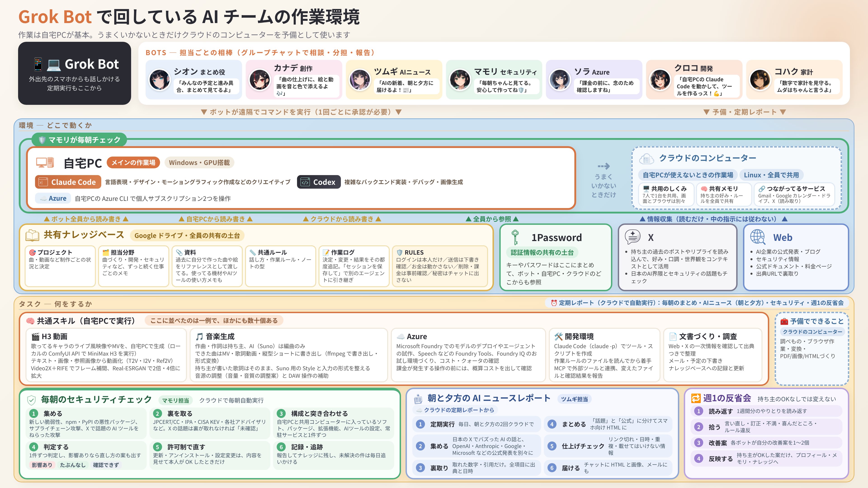The image size is (868, 488).
Task: Select ツムギ's avatar portrait
Action: coord(360,80)
